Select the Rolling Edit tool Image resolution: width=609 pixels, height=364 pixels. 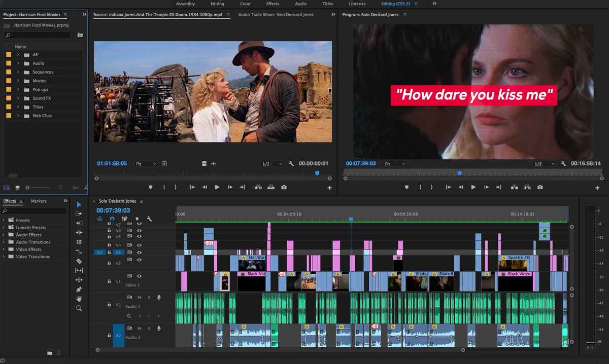click(79, 242)
